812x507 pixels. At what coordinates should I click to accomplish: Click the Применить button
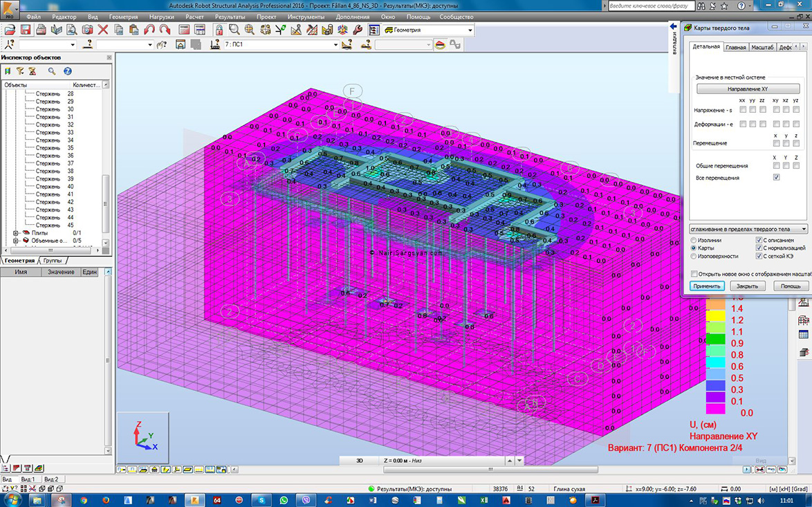pyautogui.click(x=707, y=286)
